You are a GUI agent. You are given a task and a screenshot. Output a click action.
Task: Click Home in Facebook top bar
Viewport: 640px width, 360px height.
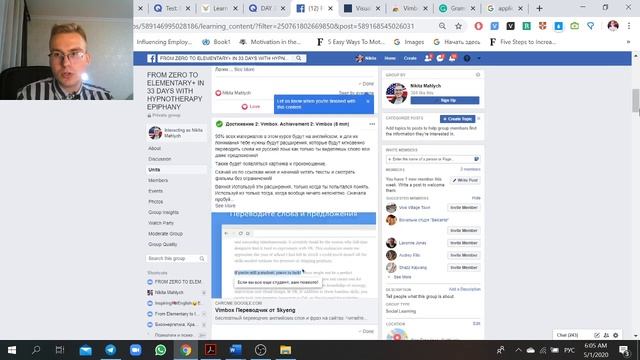point(390,58)
